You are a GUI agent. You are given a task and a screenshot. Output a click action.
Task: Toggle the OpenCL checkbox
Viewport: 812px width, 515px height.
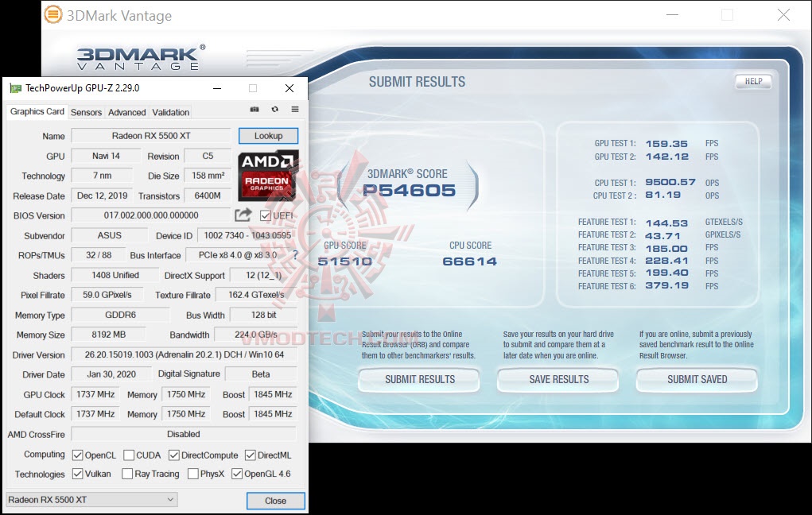pyautogui.click(x=78, y=455)
